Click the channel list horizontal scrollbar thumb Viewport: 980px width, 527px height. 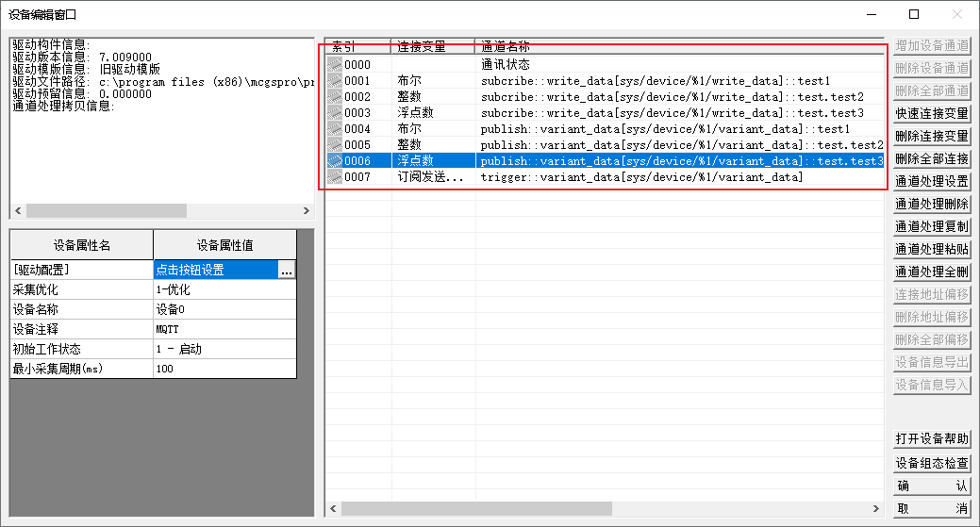click(x=476, y=509)
